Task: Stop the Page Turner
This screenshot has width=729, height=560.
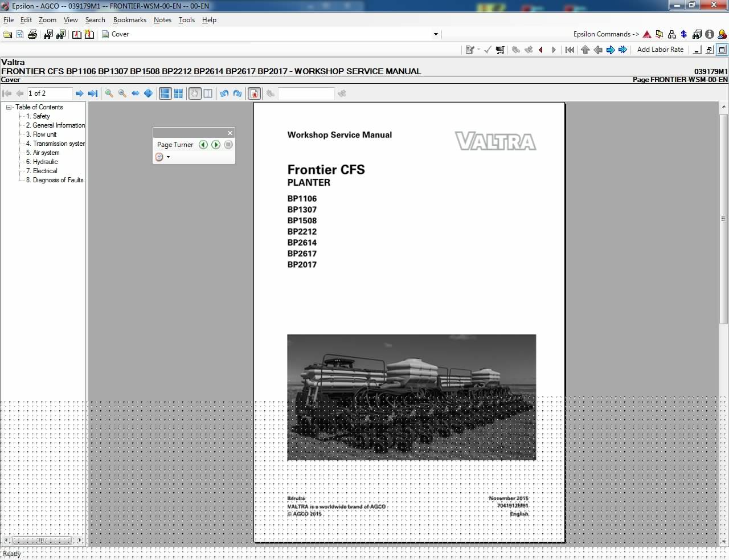Action: pyautogui.click(x=228, y=145)
